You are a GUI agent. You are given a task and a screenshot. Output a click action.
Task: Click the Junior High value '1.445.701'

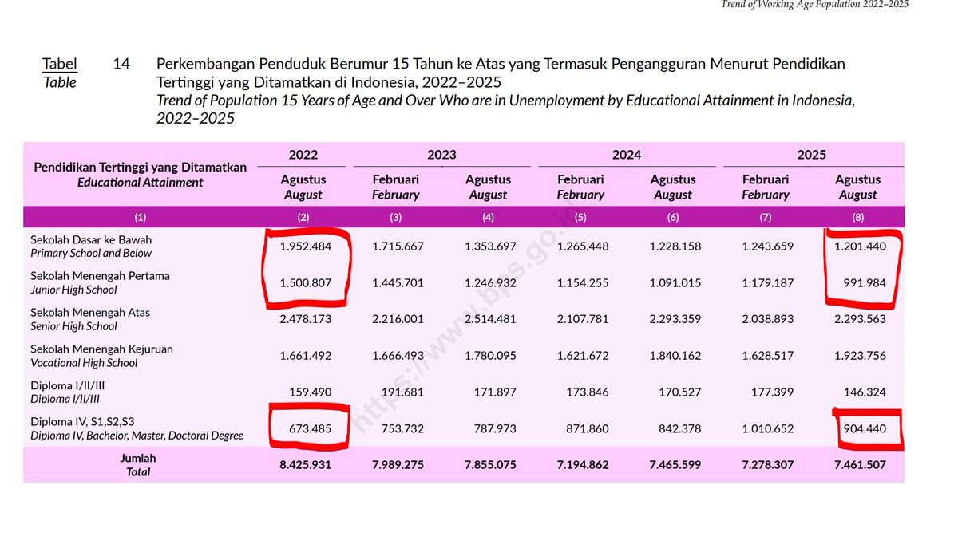398,282
